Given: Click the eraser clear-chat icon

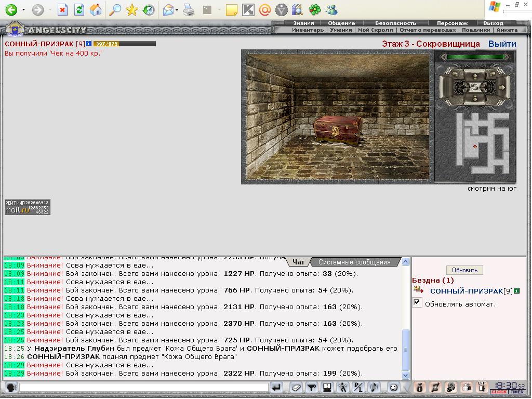Looking at the screenshot, I should tap(296, 387).
